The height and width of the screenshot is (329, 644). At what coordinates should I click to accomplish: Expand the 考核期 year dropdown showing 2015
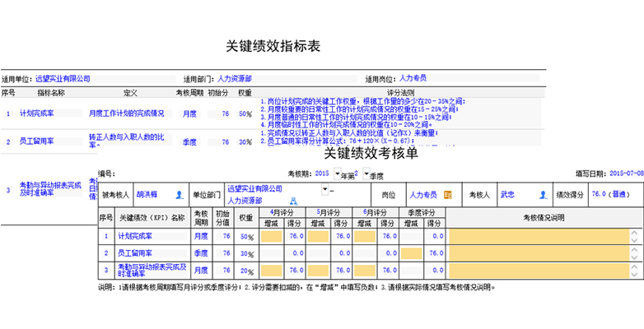click(334, 174)
